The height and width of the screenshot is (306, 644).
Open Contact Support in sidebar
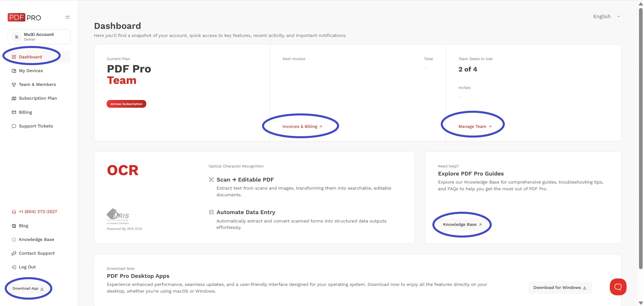pyautogui.click(x=37, y=253)
